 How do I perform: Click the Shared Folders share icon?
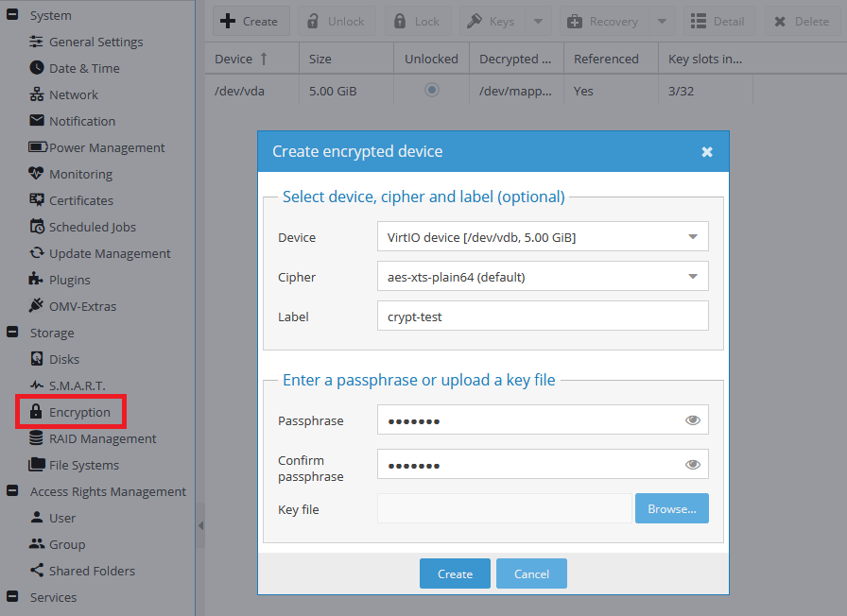pos(37,571)
